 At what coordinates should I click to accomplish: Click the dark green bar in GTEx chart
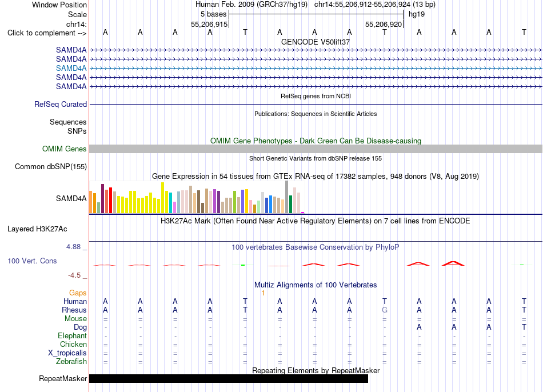coord(291,205)
